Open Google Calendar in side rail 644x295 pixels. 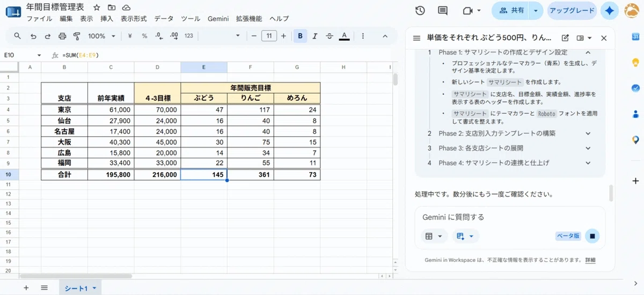(x=635, y=37)
